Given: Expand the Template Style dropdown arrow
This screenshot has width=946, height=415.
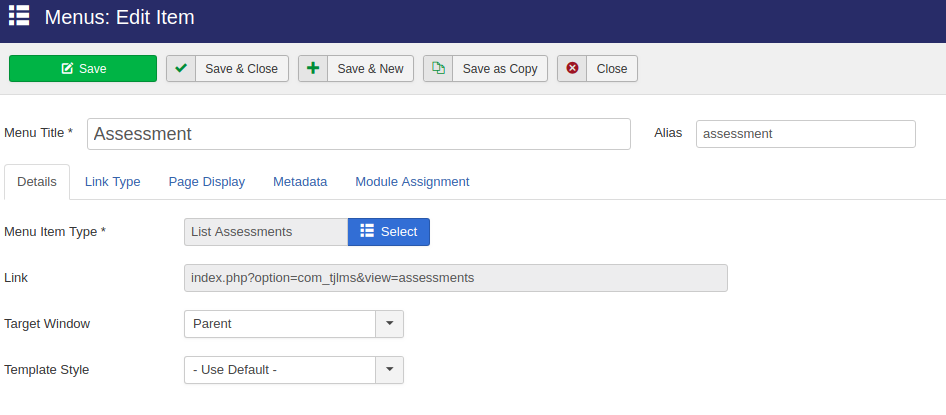Looking at the screenshot, I should [389, 370].
